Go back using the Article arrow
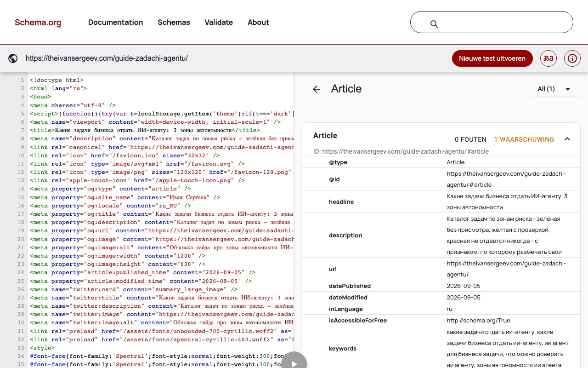The image size is (588, 368). [317, 89]
